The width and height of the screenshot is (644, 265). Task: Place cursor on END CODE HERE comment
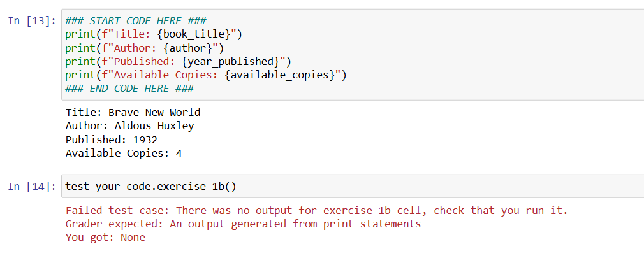tap(130, 89)
